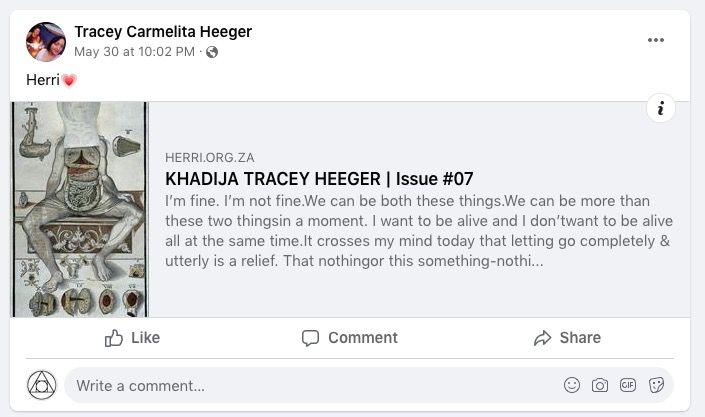The image size is (705, 417).
Task: Click the anatomical illustration link thumbnail
Action: [x=80, y=209]
